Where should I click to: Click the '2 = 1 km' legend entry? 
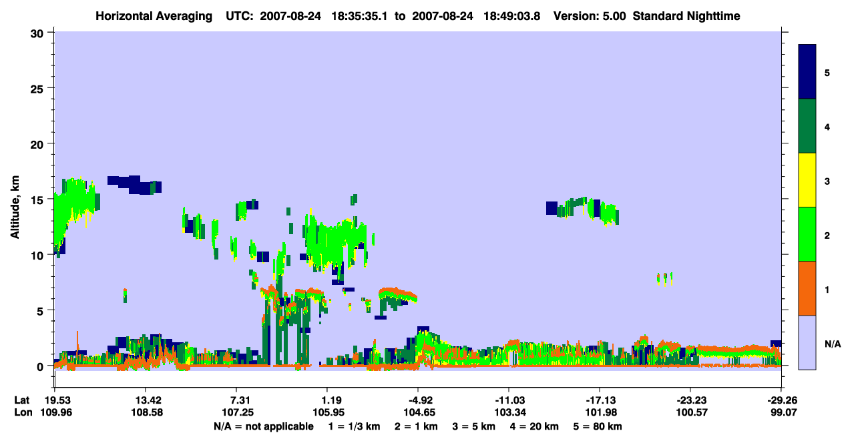click(417, 426)
